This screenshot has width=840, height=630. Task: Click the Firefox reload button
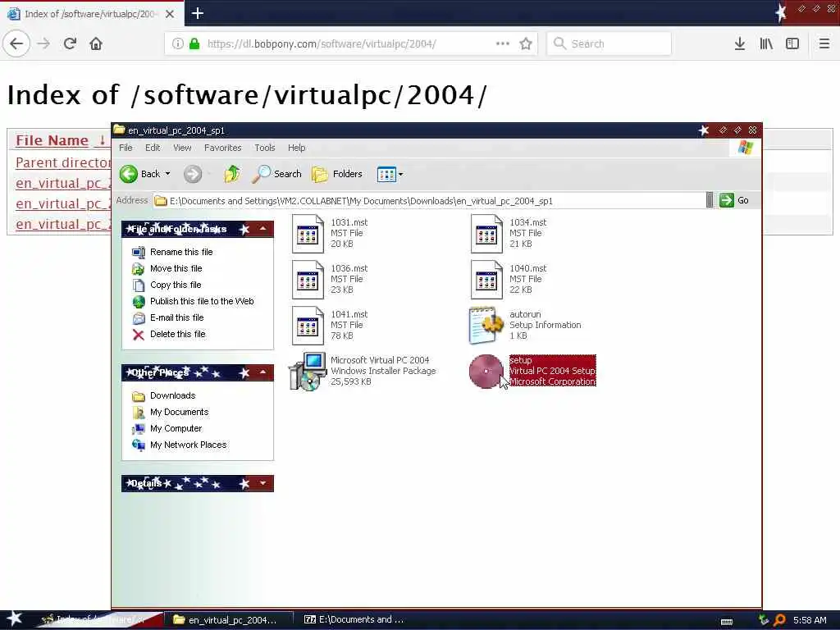(x=70, y=43)
